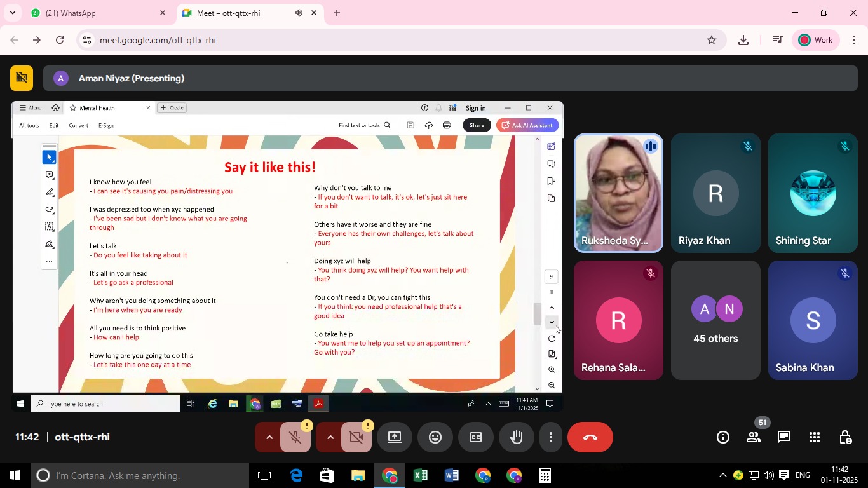
Task: Open the Edit menu in shared Acrobat
Action: tap(54, 126)
